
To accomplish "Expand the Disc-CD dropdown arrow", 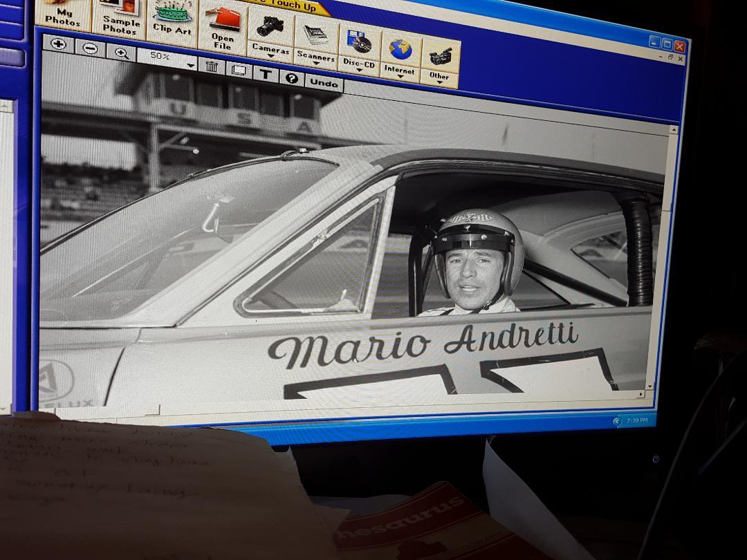I will 360,70.
